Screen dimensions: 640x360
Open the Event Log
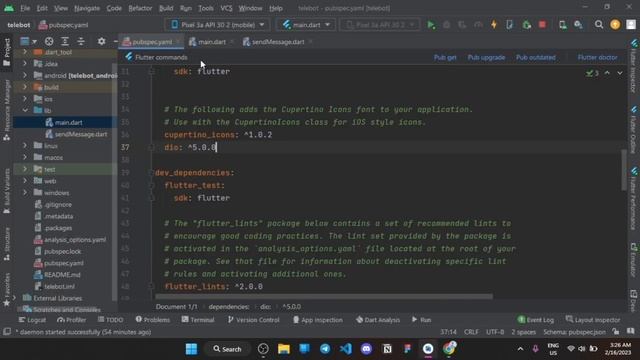coord(536,320)
